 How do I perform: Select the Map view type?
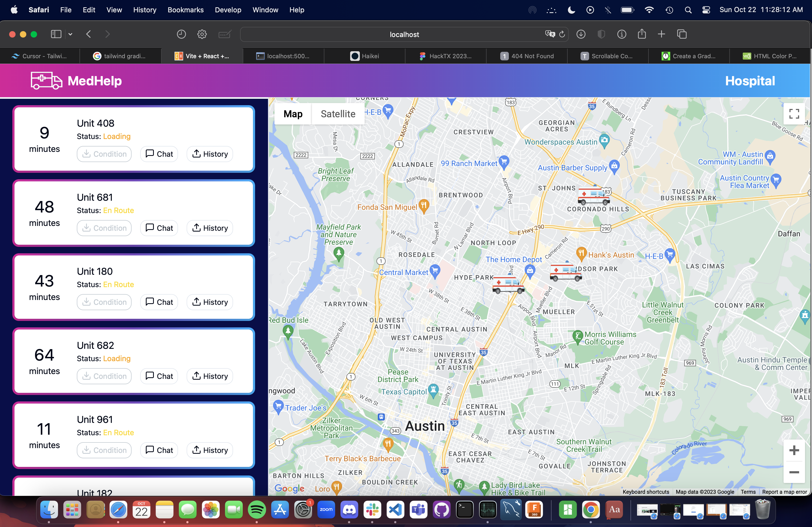[293, 114]
